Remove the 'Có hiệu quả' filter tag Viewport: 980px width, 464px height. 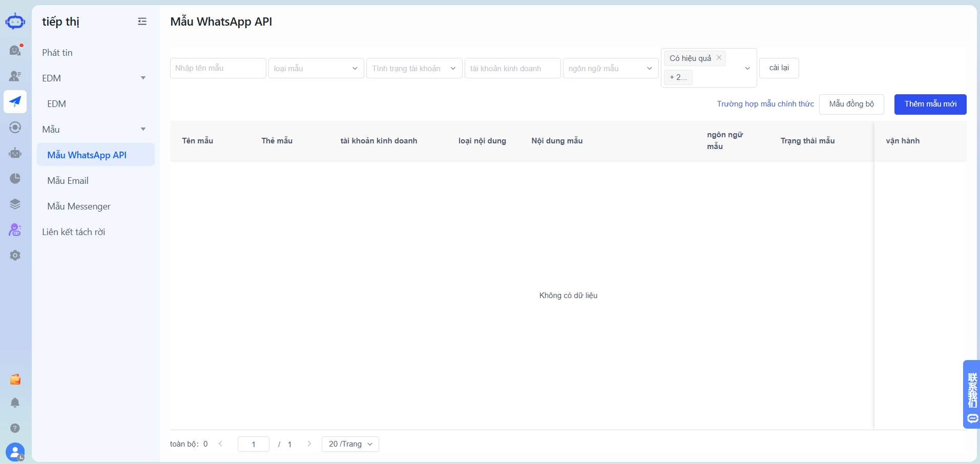719,57
